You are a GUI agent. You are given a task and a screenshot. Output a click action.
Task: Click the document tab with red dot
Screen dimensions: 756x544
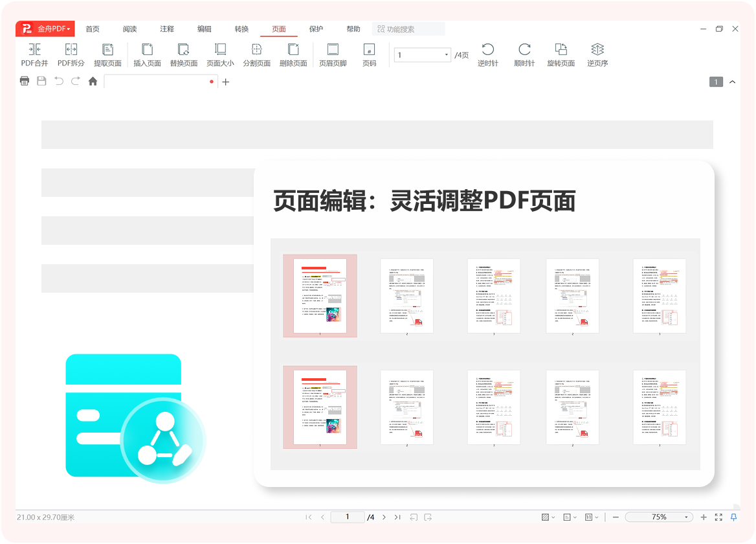pyautogui.click(x=161, y=82)
